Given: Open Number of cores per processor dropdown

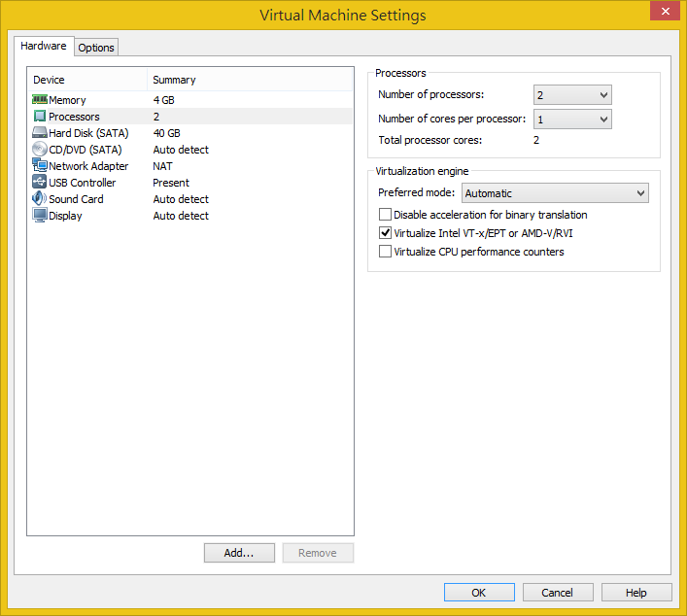Looking at the screenshot, I should (x=572, y=120).
